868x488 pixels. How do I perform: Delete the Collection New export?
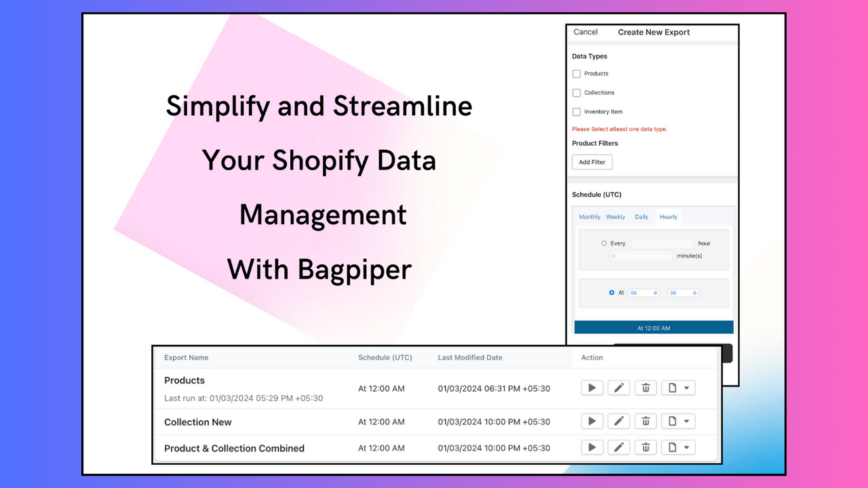tap(646, 422)
